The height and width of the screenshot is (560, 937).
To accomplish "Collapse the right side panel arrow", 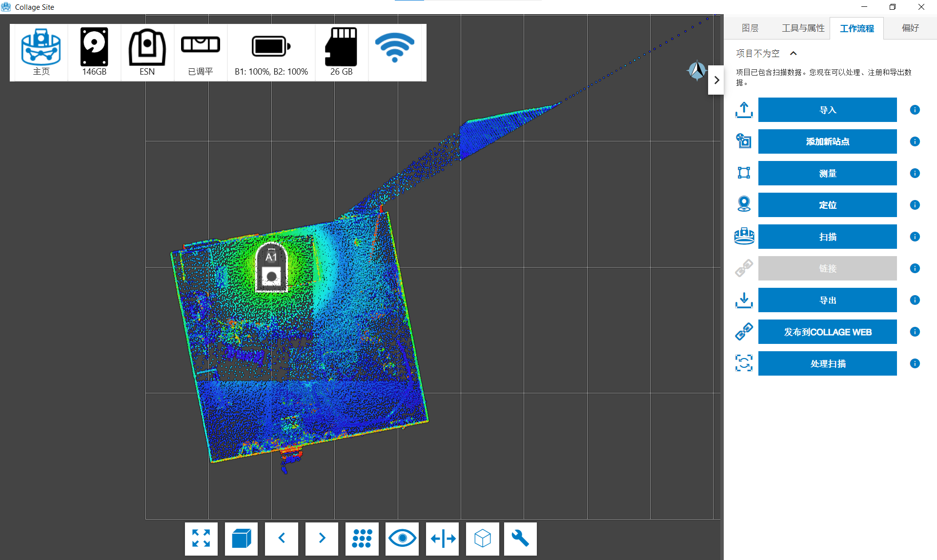I will tap(716, 80).
